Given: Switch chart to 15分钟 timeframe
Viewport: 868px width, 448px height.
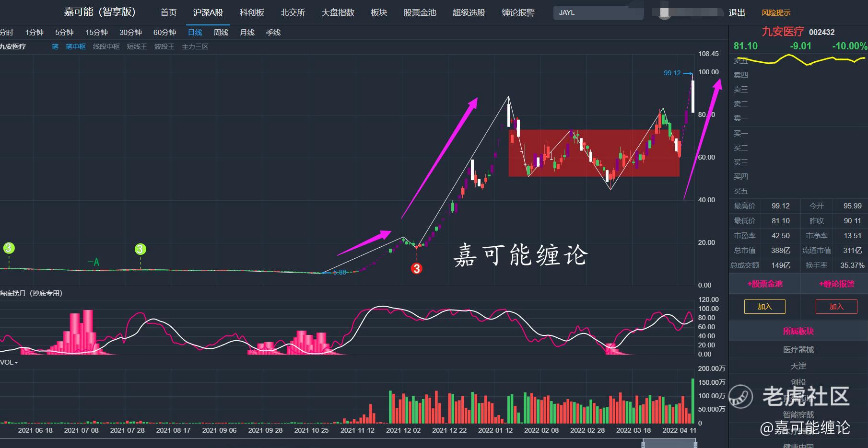Looking at the screenshot, I should pos(96,33).
